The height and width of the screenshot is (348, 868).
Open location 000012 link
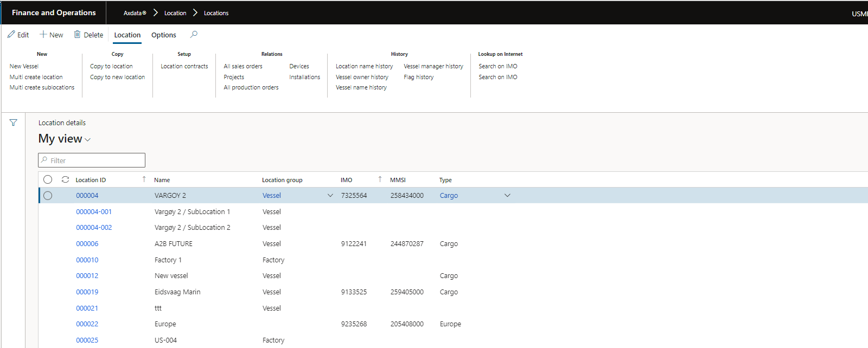click(x=87, y=276)
